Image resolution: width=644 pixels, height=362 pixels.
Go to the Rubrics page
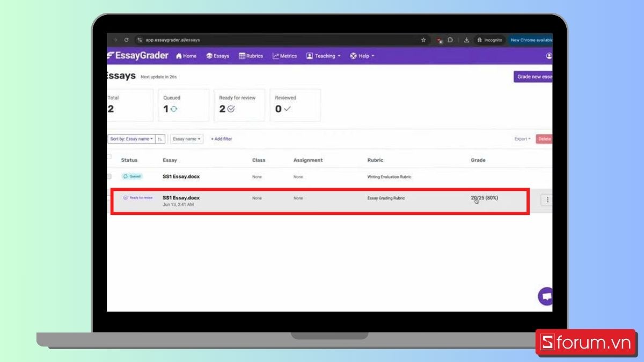[251, 56]
